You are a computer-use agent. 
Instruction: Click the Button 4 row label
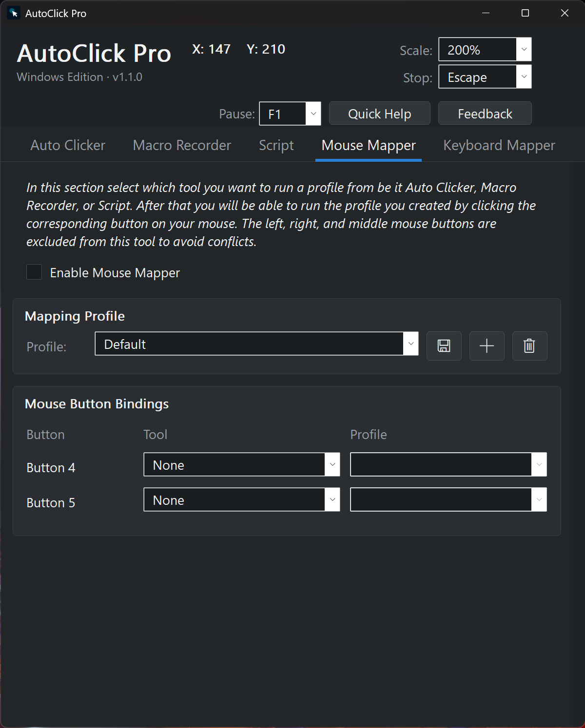pyautogui.click(x=51, y=468)
